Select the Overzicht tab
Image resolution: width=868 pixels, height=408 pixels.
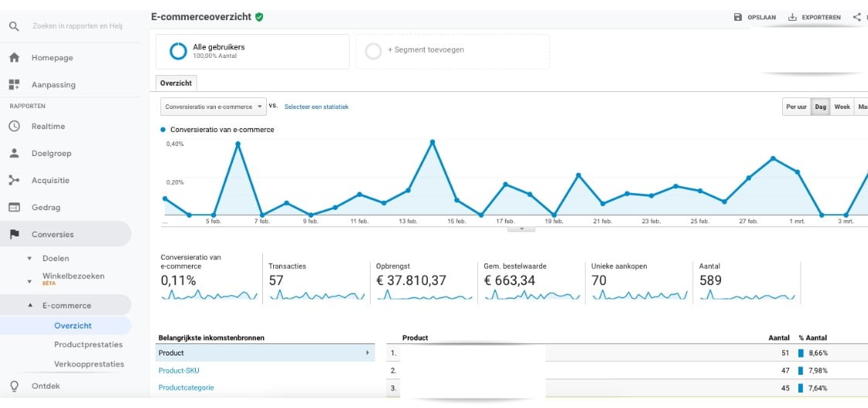coord(176,83)
